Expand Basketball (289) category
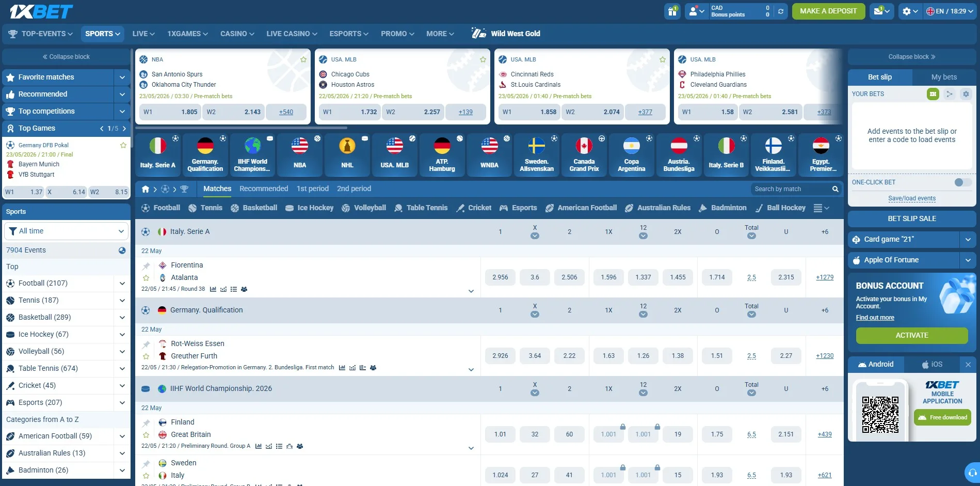 (122, 318)
